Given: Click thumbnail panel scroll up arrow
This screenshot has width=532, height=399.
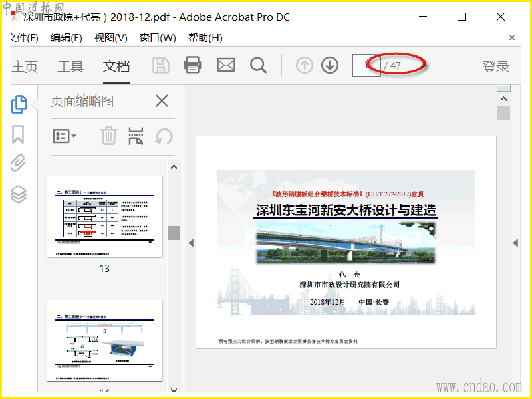Looking at the screenshot, I should pos(174,167).
